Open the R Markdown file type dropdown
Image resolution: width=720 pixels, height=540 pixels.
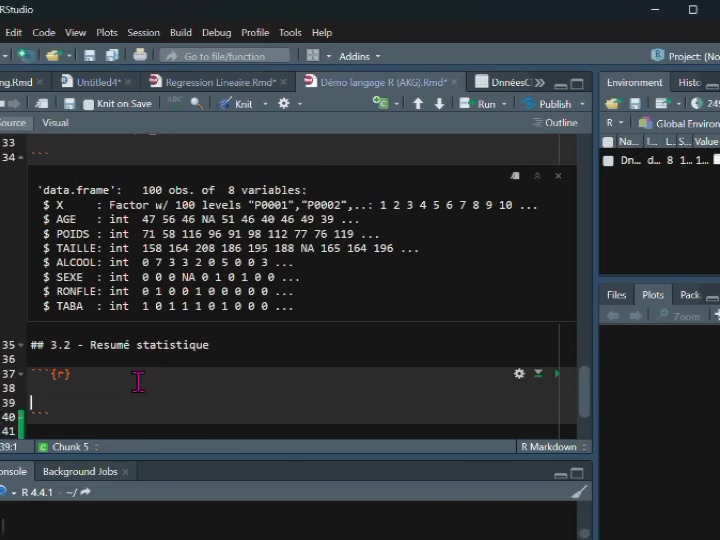coord(554,447)
